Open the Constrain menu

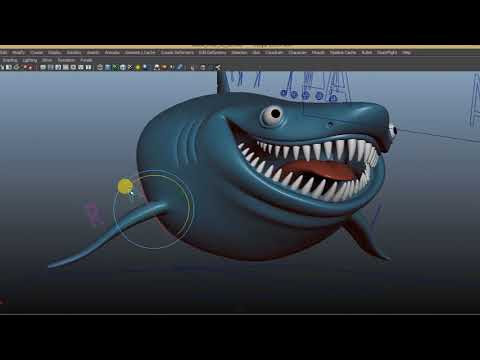(x=274, y=53)
